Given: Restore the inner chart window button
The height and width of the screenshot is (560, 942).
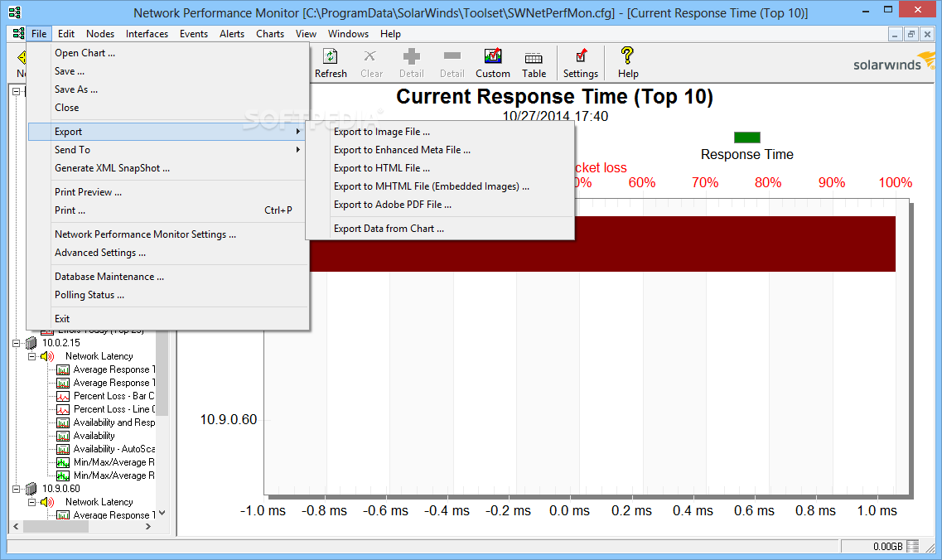Looking at the screenshot, I should coord(911,34).
